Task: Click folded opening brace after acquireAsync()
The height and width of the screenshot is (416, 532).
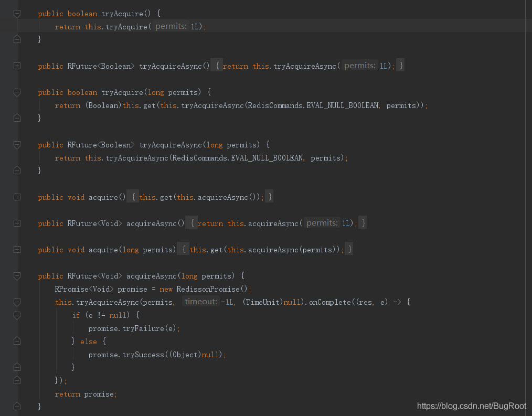Action: click(191, 223)
